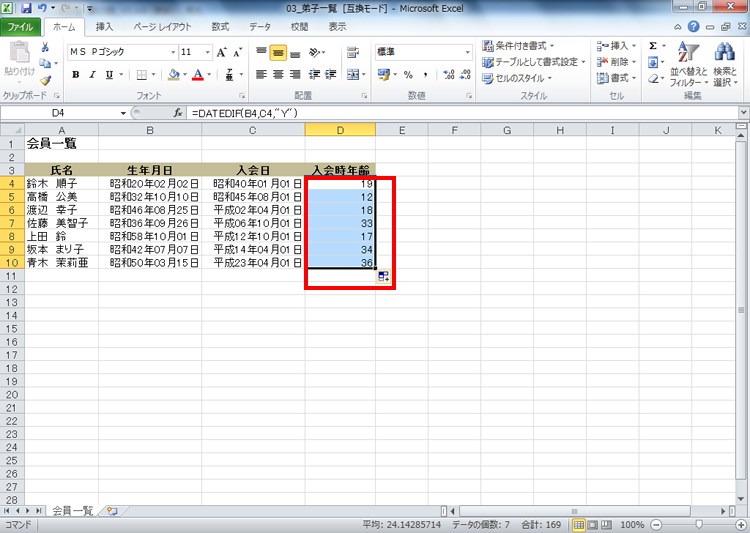The width and height of the screenshot is (750, 533).
Task: Click the Paste clipboard icon
Action: pyautogui.click(x=19, y=51)
